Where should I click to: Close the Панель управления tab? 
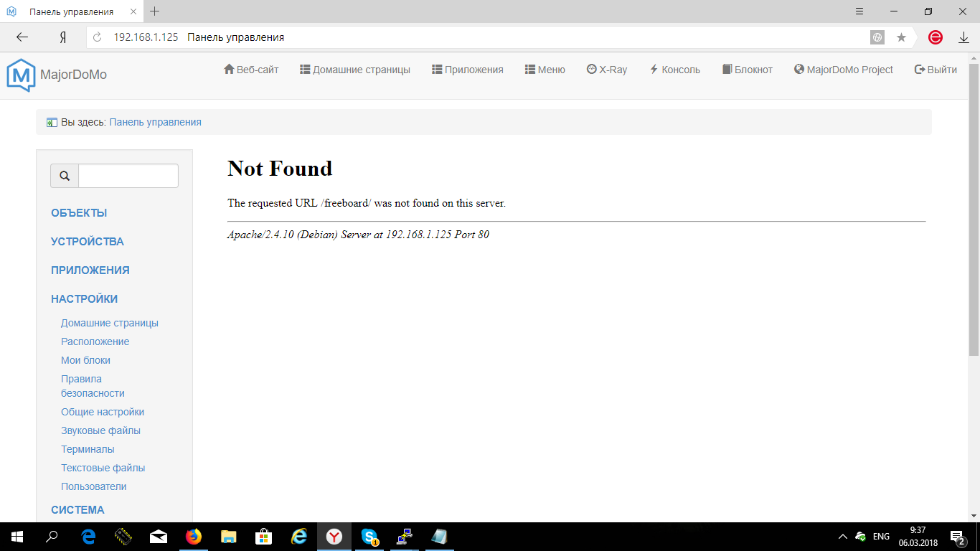134,12
